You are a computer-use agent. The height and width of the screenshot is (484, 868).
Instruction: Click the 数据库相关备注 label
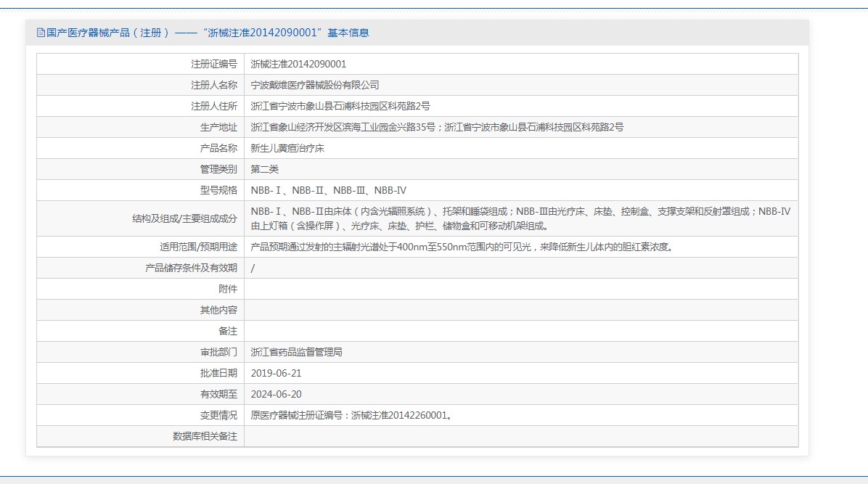[205, 436]
